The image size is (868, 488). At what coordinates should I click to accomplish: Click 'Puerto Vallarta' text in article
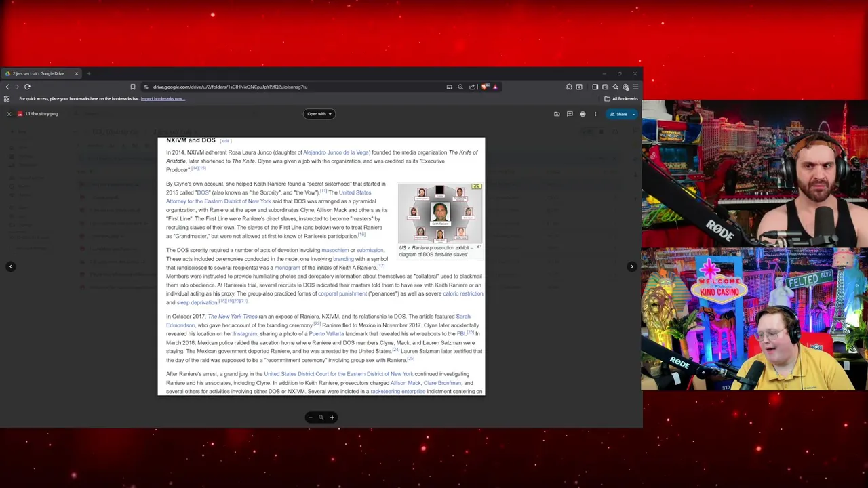click(x=326, y=334)
